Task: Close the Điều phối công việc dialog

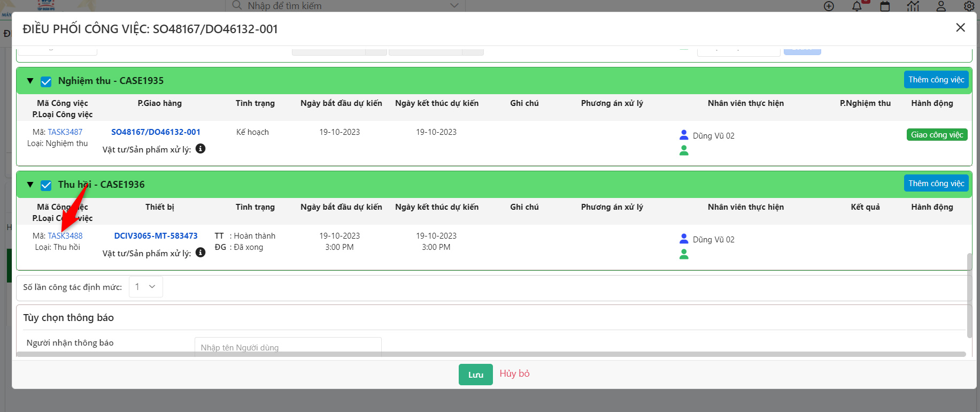Action: 960,28
